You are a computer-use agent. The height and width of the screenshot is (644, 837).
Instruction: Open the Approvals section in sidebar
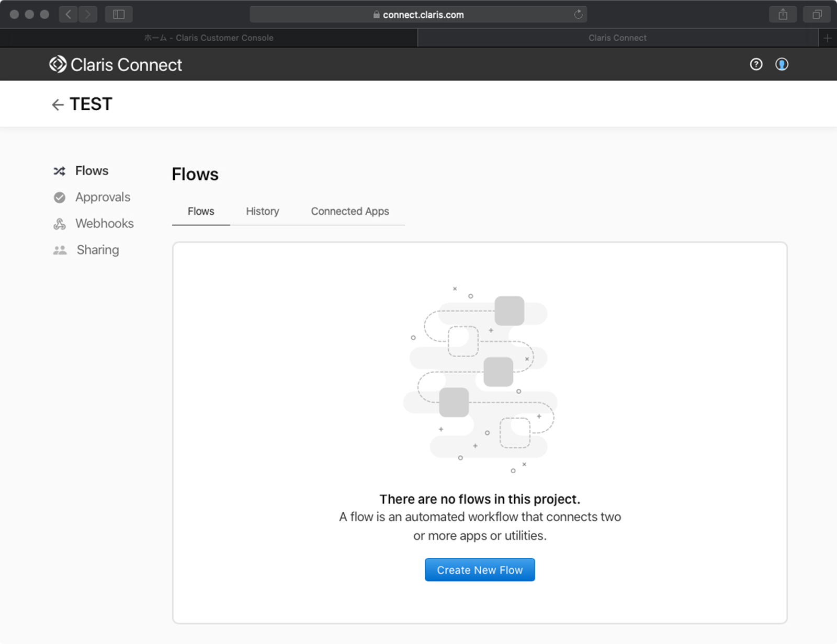[x=103, y=197]
